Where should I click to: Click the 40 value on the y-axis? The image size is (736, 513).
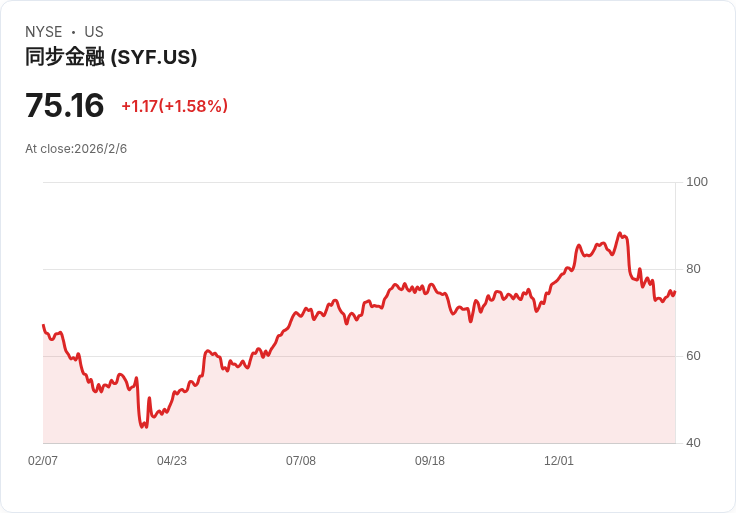click(693, 443)
